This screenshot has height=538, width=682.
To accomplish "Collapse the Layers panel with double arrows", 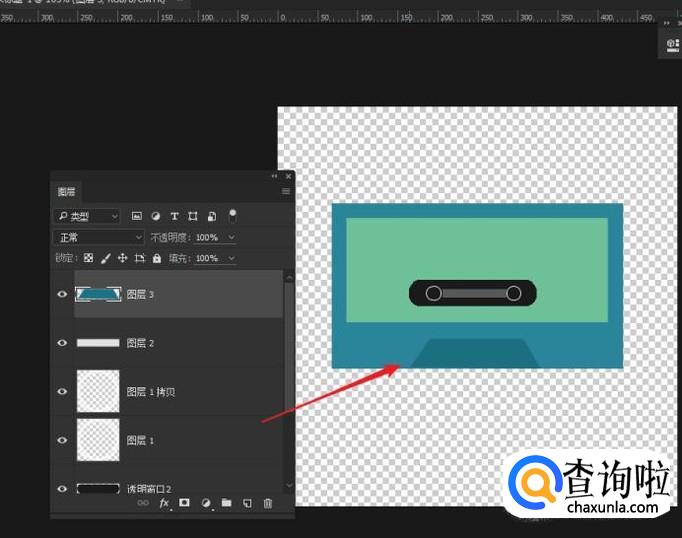I will [x=274, y=176].
